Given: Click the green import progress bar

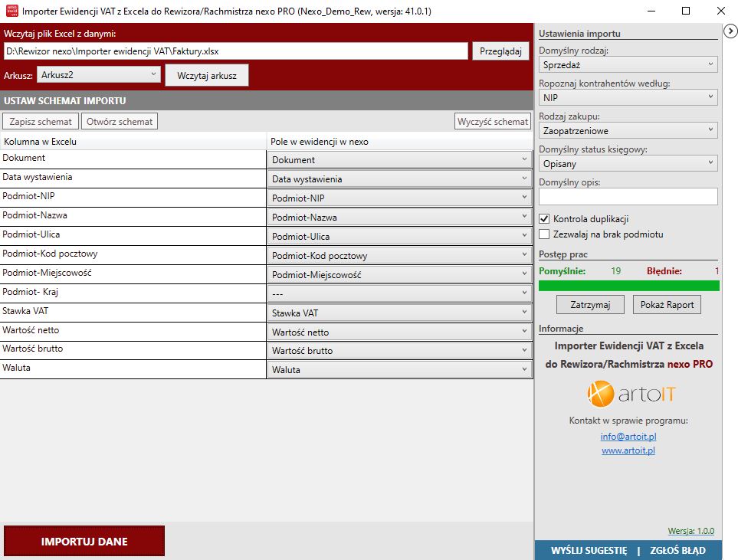Looking at the screenshot, I should [628, 286].
